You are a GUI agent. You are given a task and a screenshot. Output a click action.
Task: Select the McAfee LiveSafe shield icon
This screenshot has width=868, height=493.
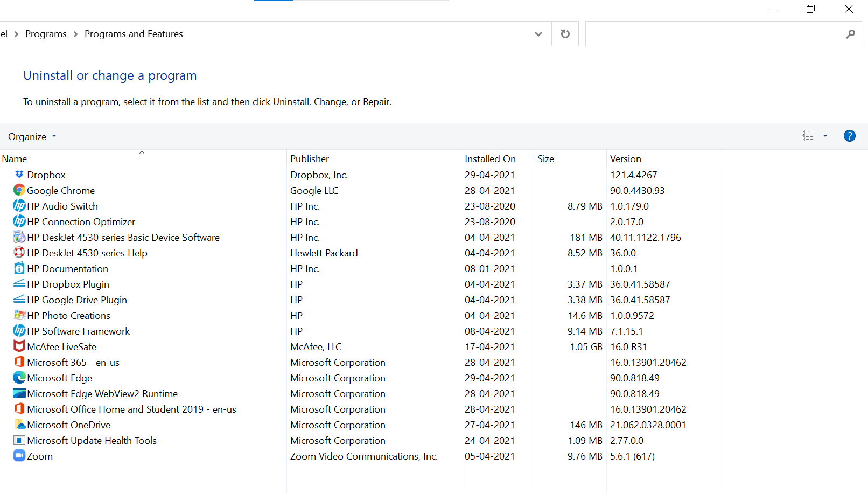click(19, 346)
